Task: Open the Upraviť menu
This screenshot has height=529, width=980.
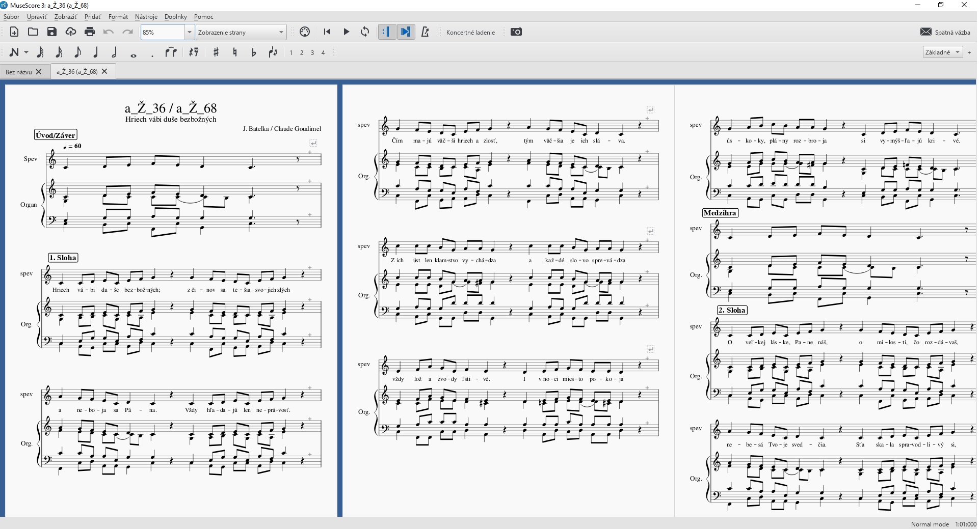Action: coord(37,17)
